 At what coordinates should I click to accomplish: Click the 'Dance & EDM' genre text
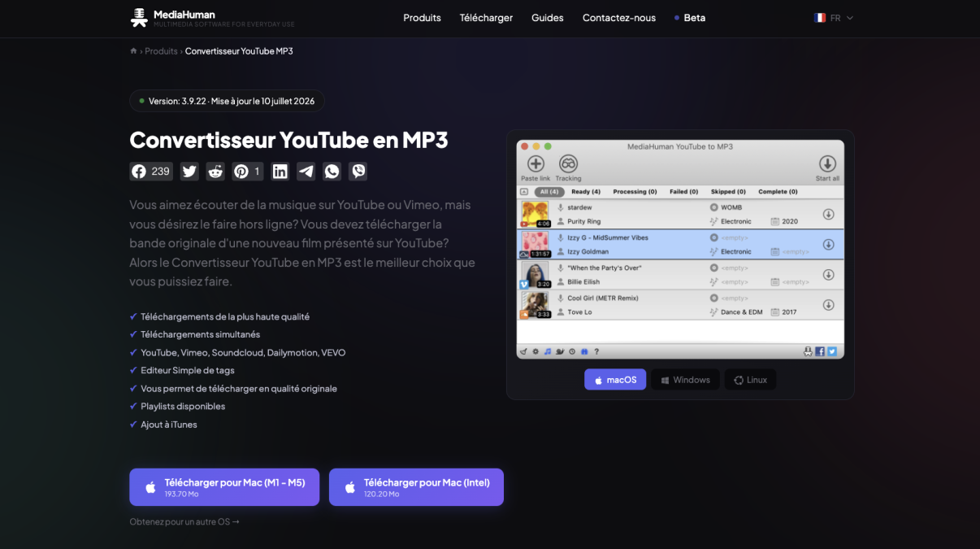(742, 312)
